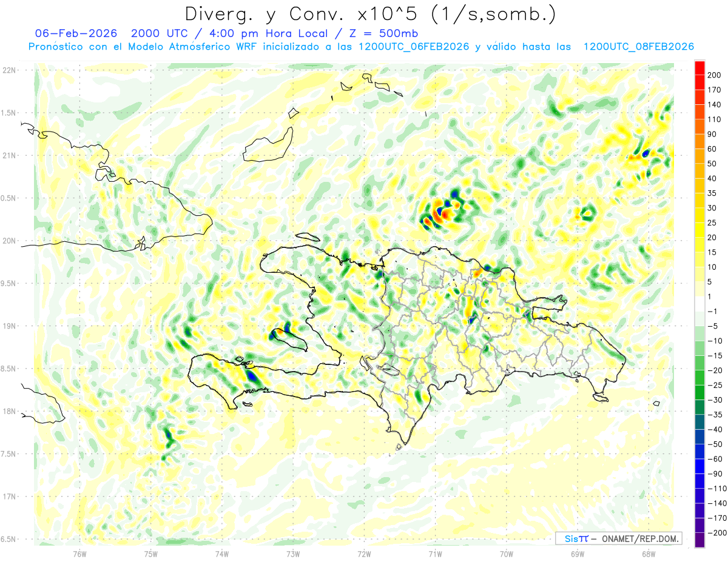
Task: Click the '70W' longitude label
Action: pos(507,554)
